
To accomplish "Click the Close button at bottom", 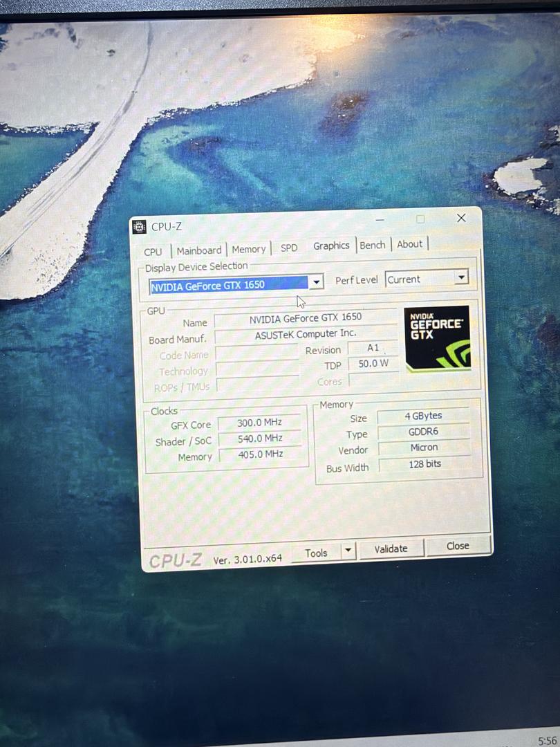I will (458, 546).
